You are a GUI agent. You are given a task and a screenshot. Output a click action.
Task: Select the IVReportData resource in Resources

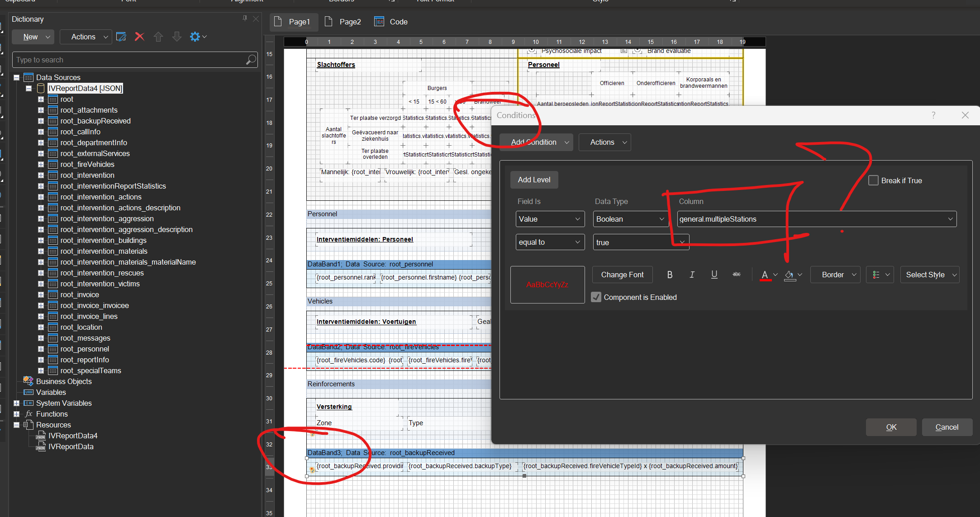click(x=71, y=446)
